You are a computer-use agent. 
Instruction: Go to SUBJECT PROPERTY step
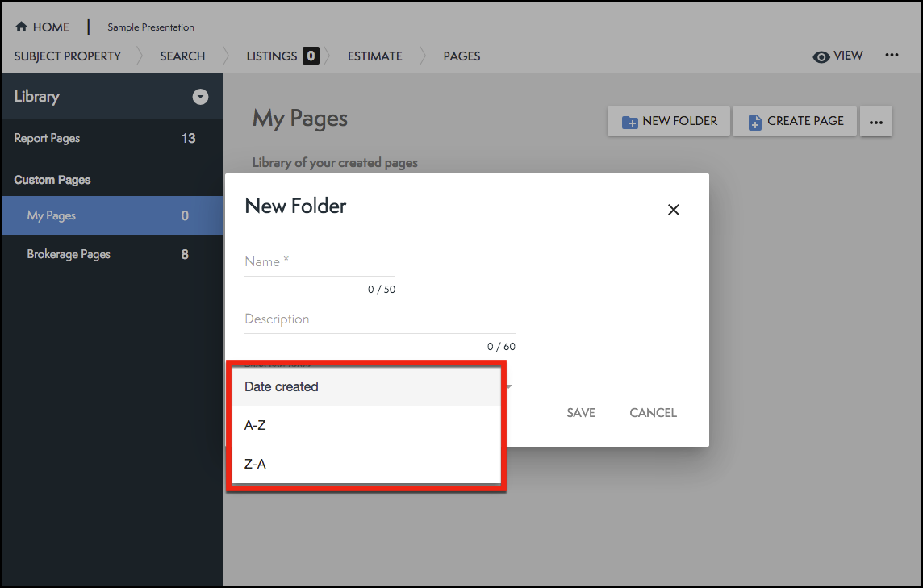pyautogui.click(x=68, y=56)
